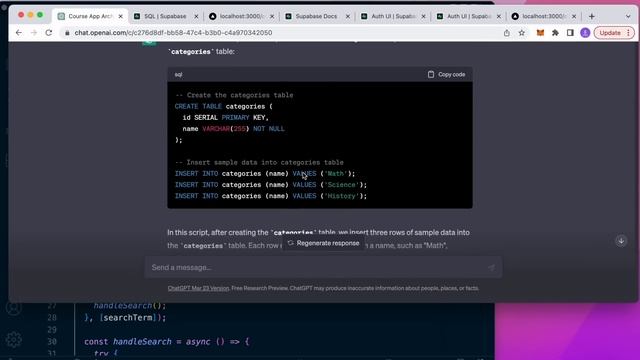Reload the ChatGPT page
The image size is (640, 360).
(49, 33)
